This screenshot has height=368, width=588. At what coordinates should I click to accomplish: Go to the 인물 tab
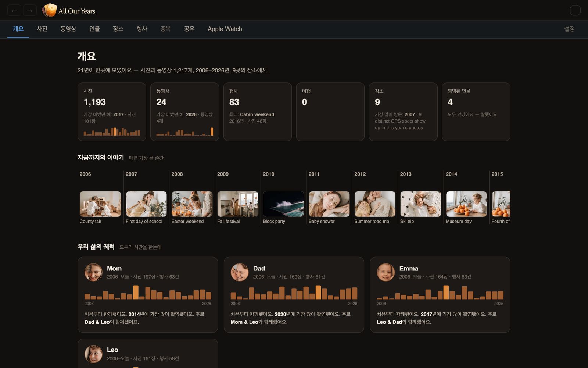coord(94,29)
